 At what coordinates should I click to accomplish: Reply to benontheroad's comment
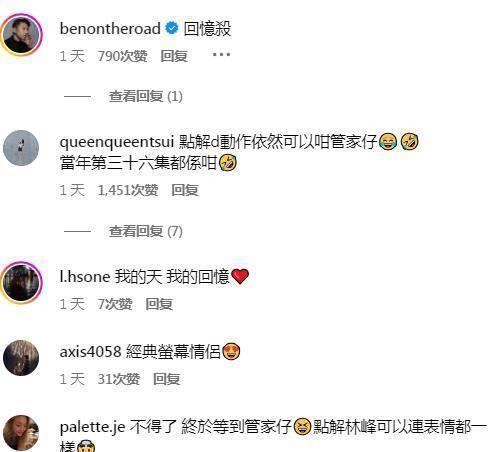174,56
